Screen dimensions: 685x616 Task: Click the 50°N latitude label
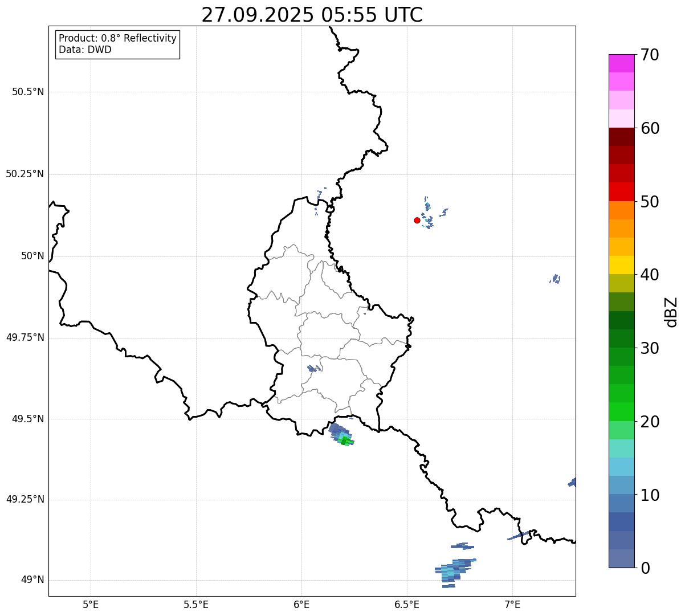click(x=32, y=256)
